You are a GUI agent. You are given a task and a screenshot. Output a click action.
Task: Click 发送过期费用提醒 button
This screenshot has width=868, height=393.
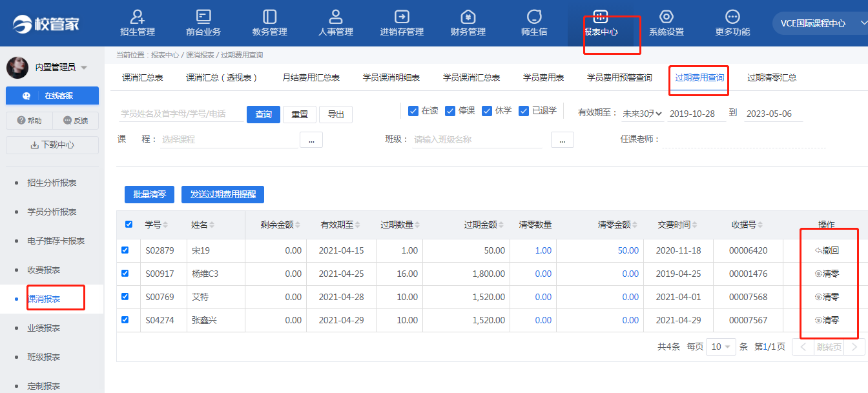pos(223,194)
